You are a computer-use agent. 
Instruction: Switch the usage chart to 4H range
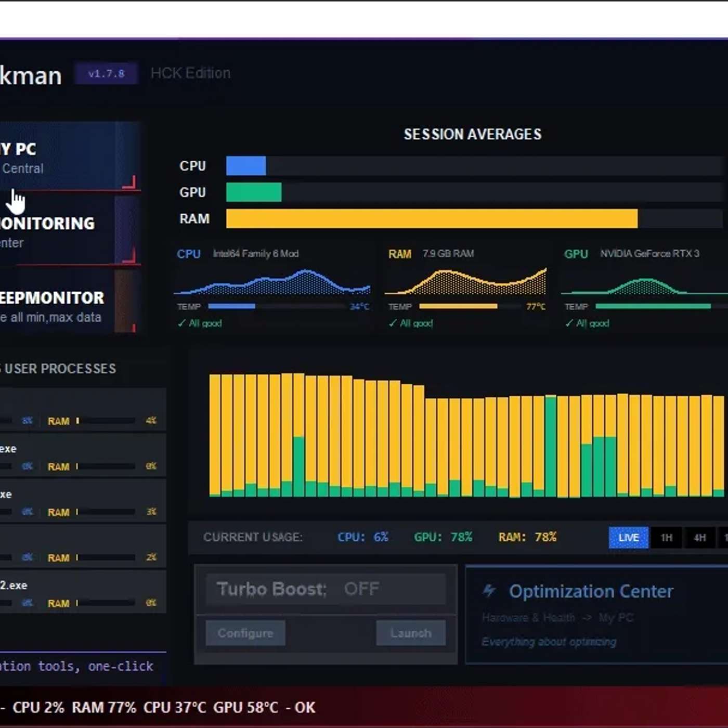[699, 538]
